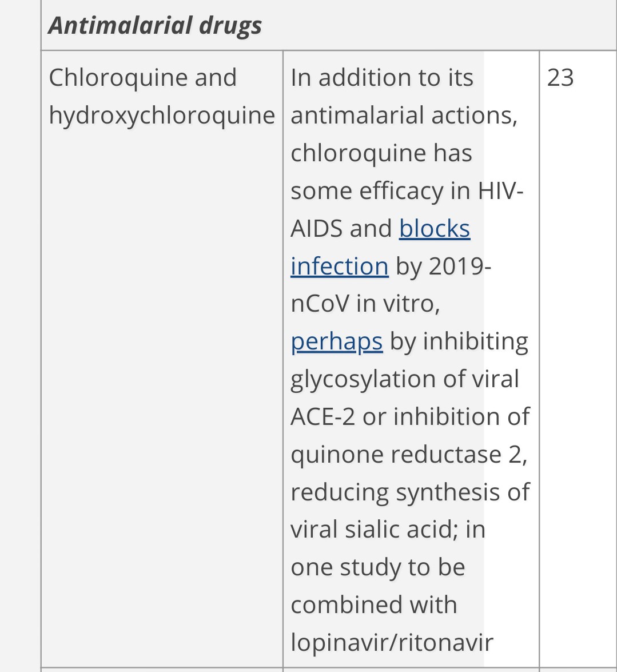The image size is (617, 672).
Task: Click the "glycosylation of viral" line
Action: (405, 379)
